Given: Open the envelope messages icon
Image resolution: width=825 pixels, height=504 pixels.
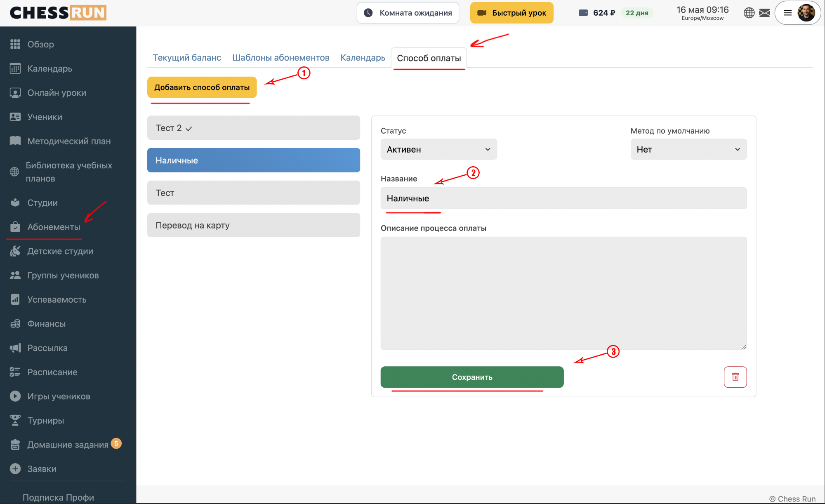Looking at the screenshot, I should tap(764, 13).
